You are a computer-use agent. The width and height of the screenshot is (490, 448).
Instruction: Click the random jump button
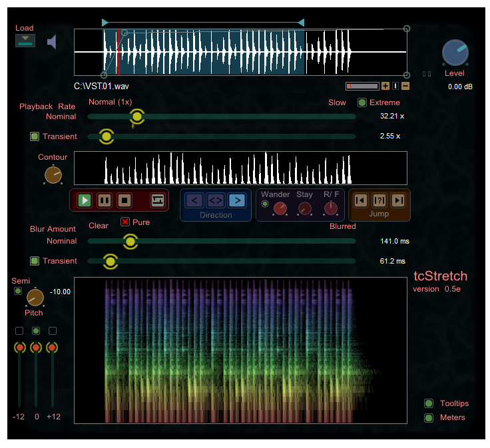(379, 200)
